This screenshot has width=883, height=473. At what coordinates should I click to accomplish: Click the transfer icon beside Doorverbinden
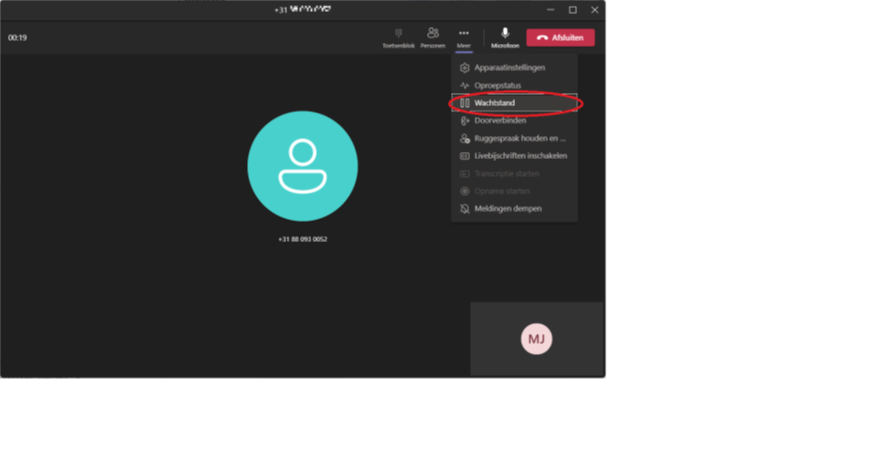pyautogui.click(x=464, y=121)
